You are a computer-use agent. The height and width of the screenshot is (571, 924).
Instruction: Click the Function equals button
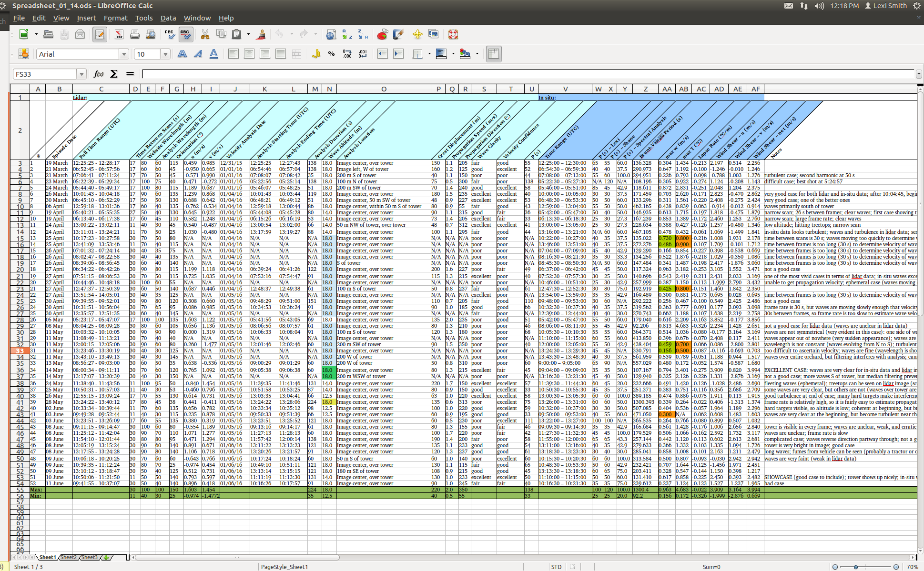[x=130, y=74]
